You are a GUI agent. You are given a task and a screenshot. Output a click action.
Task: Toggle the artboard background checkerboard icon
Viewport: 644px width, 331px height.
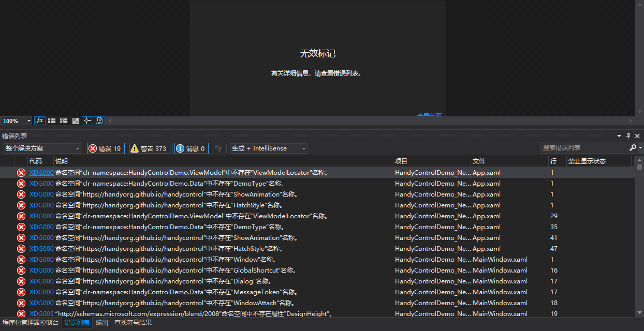tap(76, 121)
